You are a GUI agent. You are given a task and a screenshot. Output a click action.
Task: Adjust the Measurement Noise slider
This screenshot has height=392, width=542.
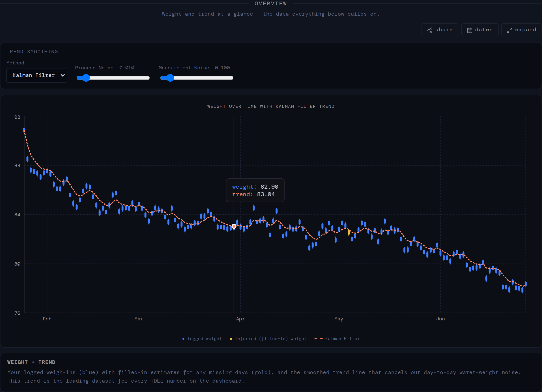(197, 78)
